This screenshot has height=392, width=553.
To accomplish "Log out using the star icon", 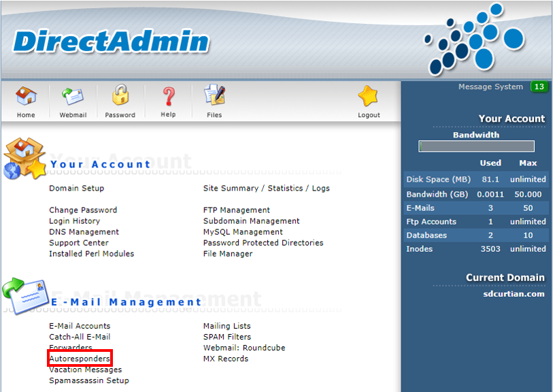I will point(369,97).
